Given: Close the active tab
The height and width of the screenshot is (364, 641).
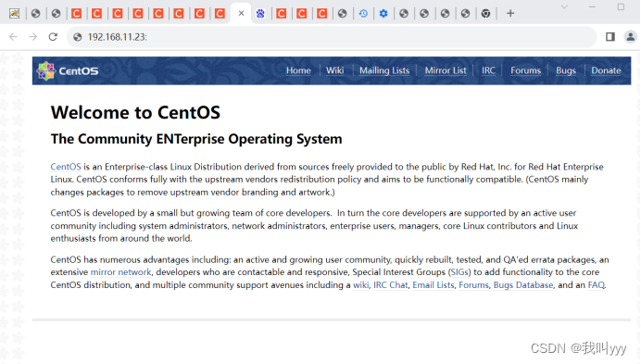Looking at the screenshot, I should point(241,14).
